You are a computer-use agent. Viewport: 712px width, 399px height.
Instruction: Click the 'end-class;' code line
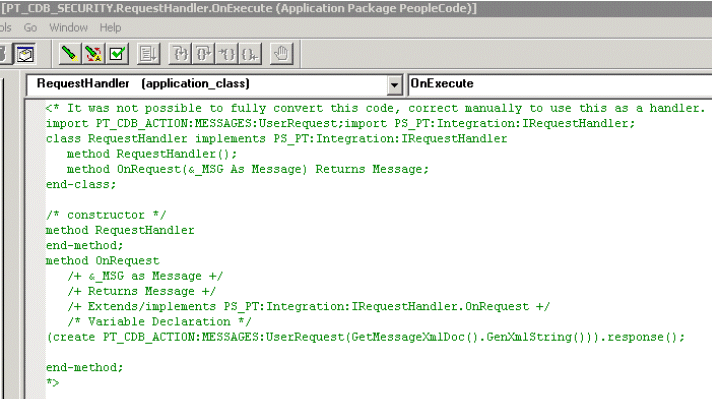coord(81,184)
